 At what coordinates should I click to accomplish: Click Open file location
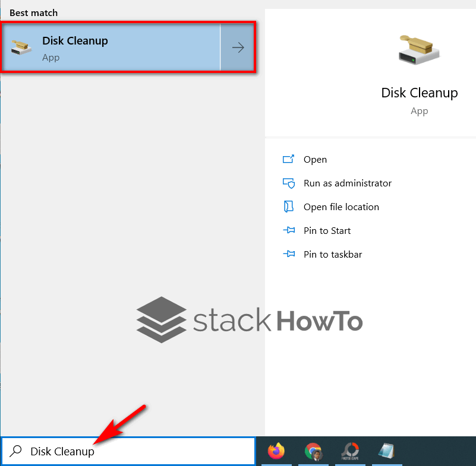click(341, 207)
